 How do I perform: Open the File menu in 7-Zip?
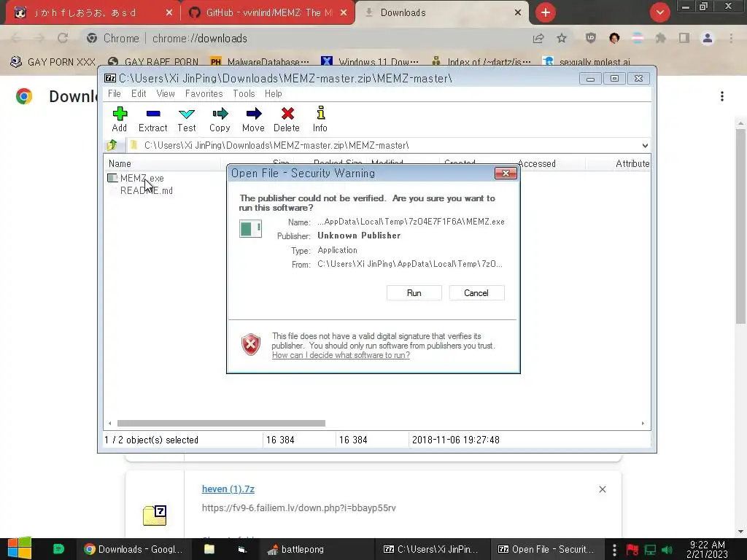(x=115, y=93)
